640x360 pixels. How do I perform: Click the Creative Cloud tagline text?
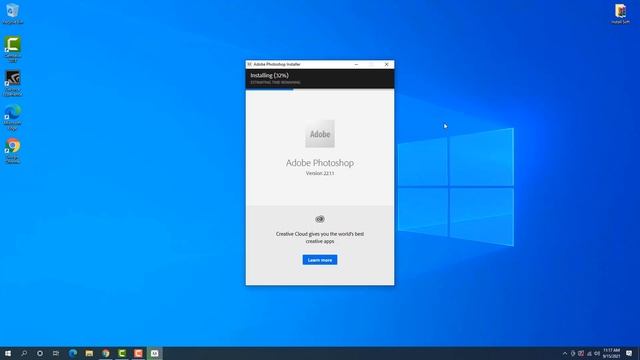pyautogui.click(x=320, y=238)
